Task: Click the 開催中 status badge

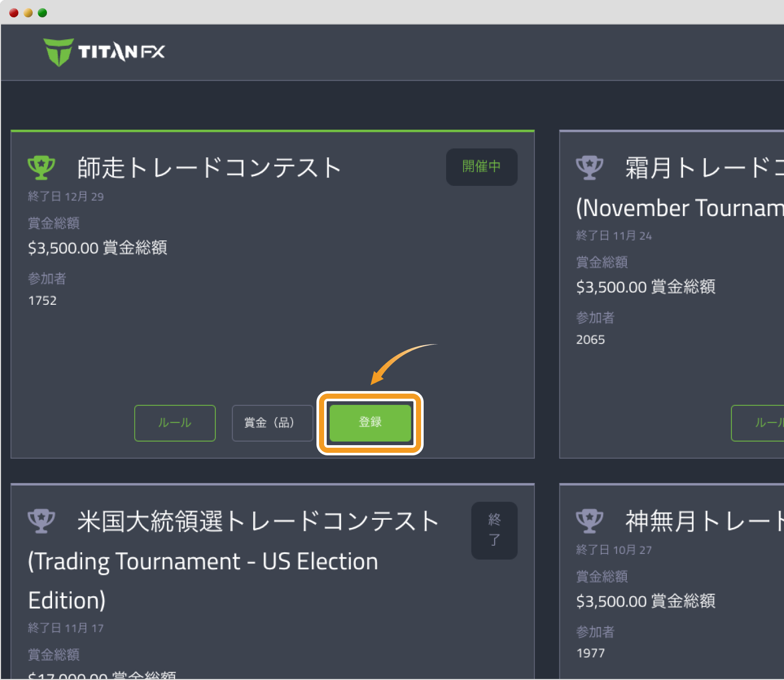Action: click(482, 167)
